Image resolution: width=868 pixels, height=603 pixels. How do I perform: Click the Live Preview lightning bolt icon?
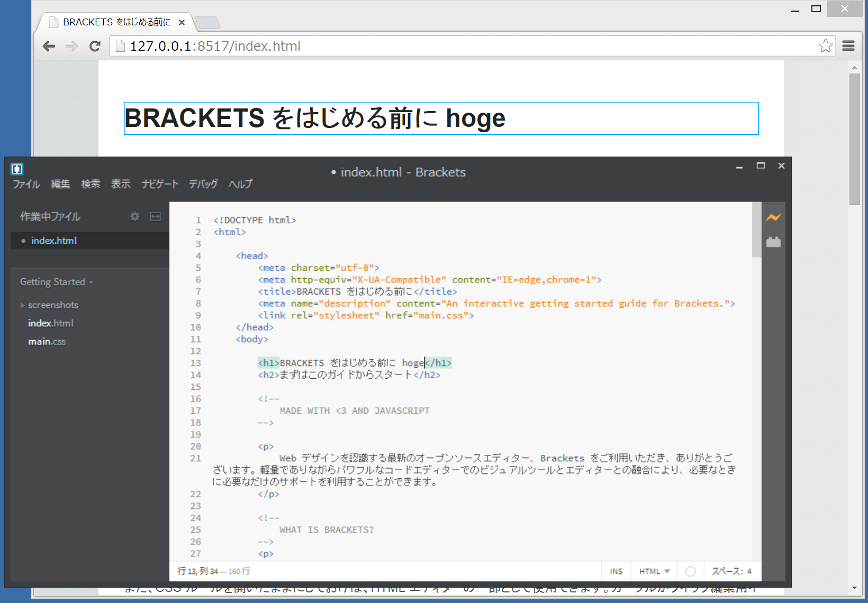(x=773, y=217)
